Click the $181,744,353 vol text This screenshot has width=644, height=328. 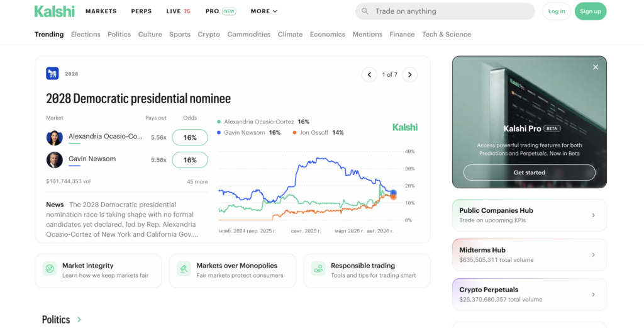tap(68, 181)
